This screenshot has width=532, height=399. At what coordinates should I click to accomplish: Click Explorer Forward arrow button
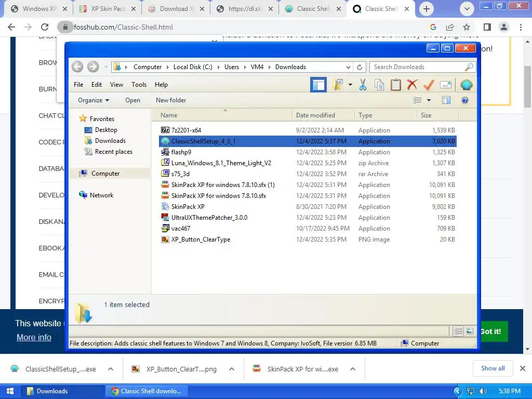pyautogui.click(x=93, y=67)
